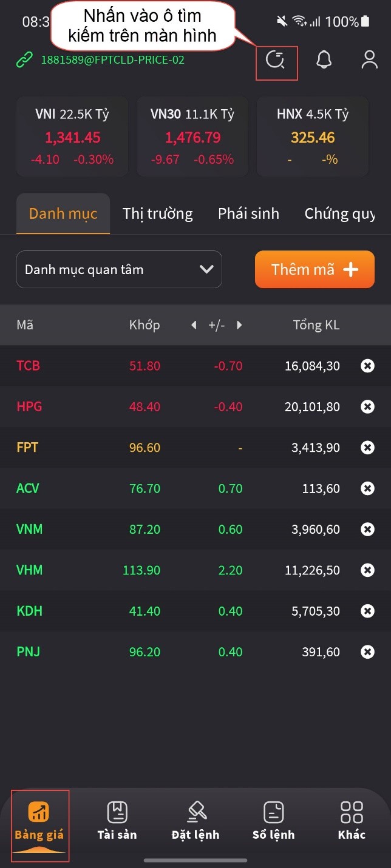The height and width of the screenshot is (868, 391).
Task: Open Tài sản in bottom navigation
Action: (x=117, y=821)
